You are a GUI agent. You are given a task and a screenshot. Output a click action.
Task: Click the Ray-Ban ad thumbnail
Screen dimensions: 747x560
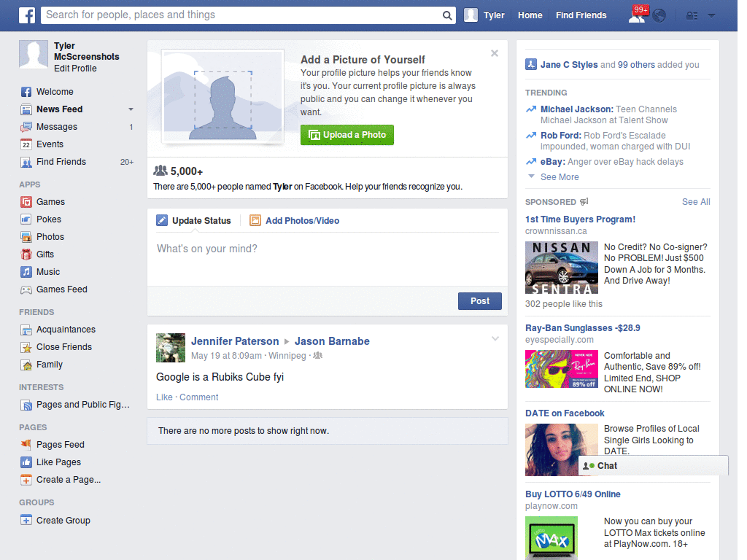click(562, 369)
